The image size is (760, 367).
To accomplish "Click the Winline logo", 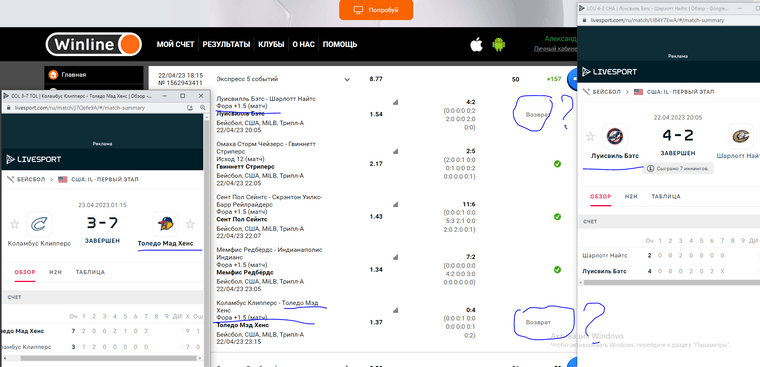I will (x=94, y=45).
